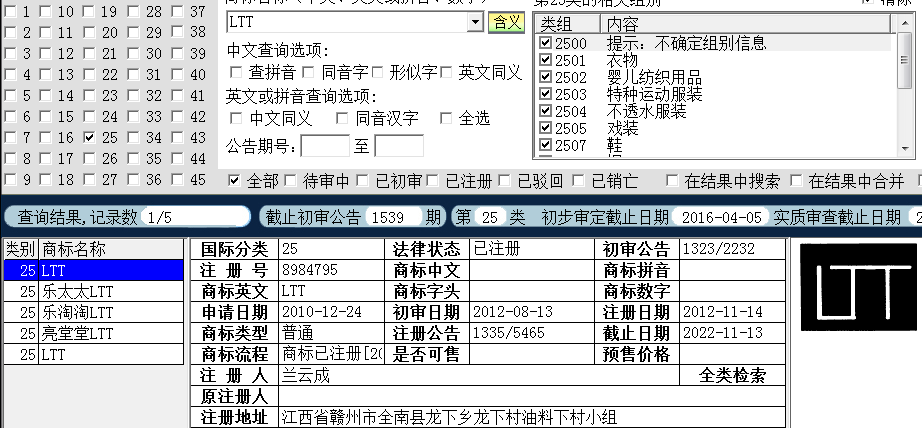The width and height of the screenshot is (922, 428).
Task: Click registrant name 兰云成
Action: coord(306,376)
